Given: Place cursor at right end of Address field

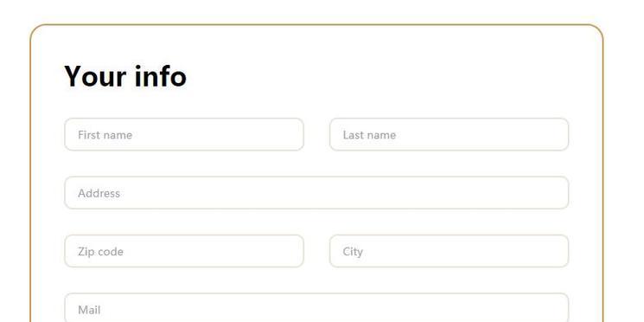Looking at the screenshot, I should pyautogui.click(x=557, y=193).
